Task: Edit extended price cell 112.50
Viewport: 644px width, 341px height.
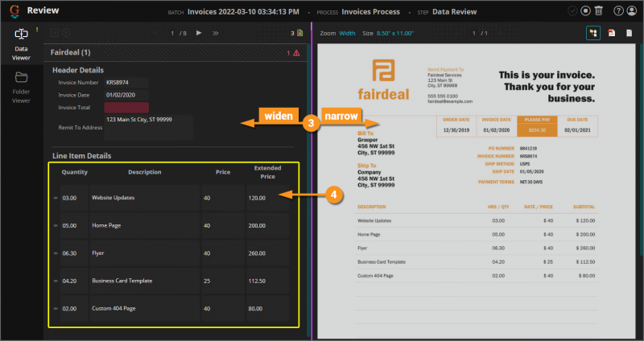Action: pos(268,281)
